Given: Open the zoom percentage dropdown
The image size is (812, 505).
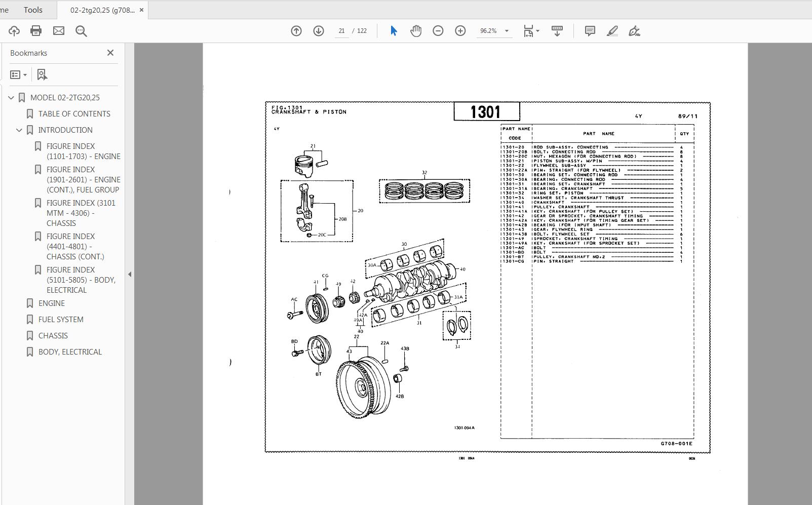Looking at the screenshot, I should [507, 30].
